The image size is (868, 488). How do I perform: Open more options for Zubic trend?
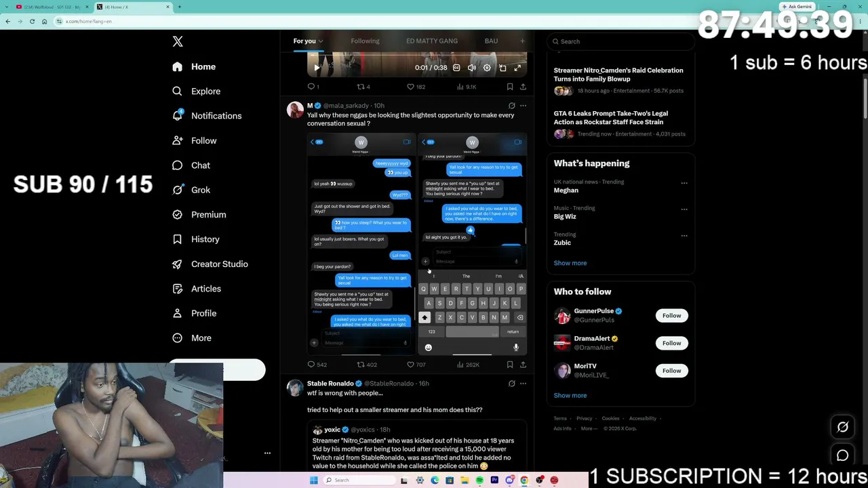tap(684, 236)
